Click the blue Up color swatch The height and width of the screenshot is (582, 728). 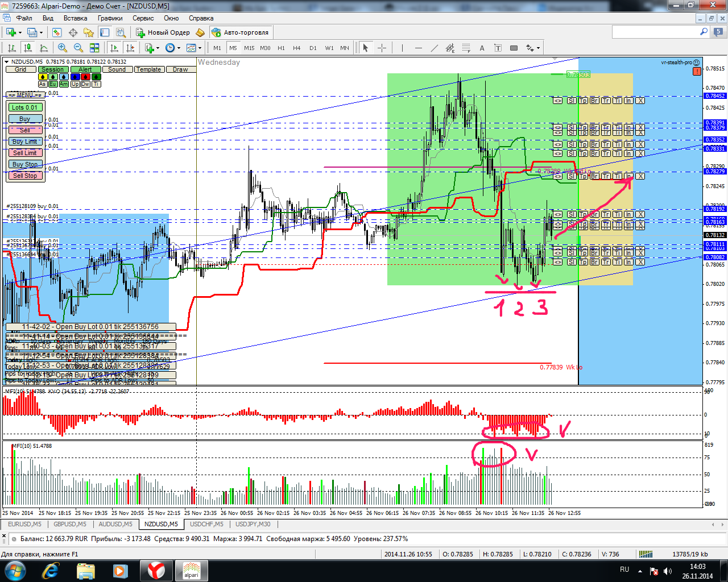coord(75,77)
